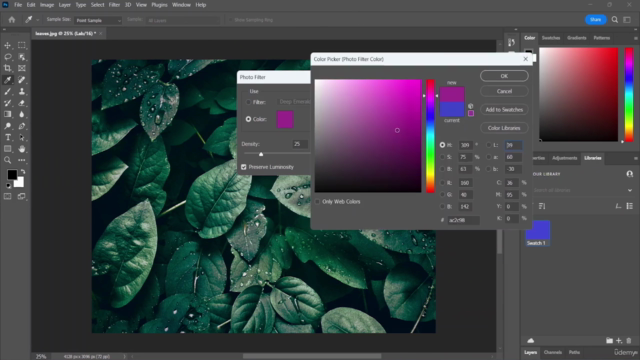Select the Clone Stamp tool
This screenshot has width=640, height=360.
coord(22,91)
